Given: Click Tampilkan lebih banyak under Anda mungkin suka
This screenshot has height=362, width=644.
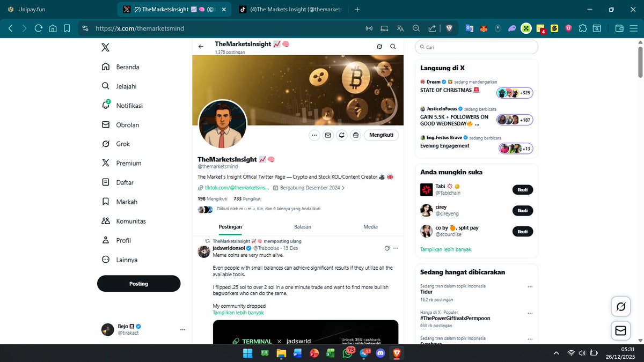Looking at the screenshot, I should point(446,249).
